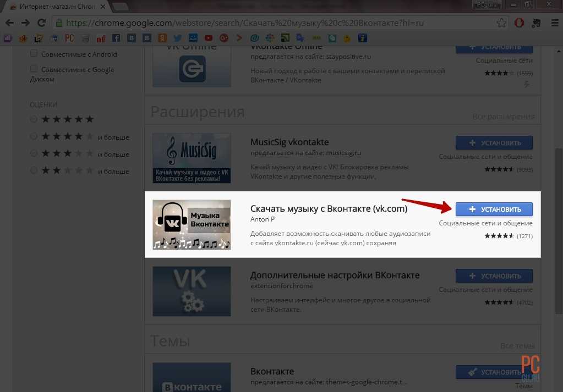Tick the 'Совместимые с Android' checkbox
Screen dimensions: 563x392
click(34, 53)
